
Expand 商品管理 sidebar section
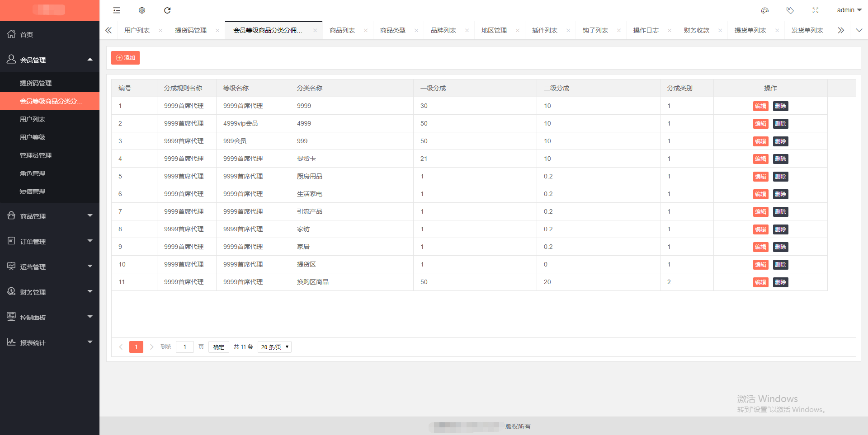50,216
